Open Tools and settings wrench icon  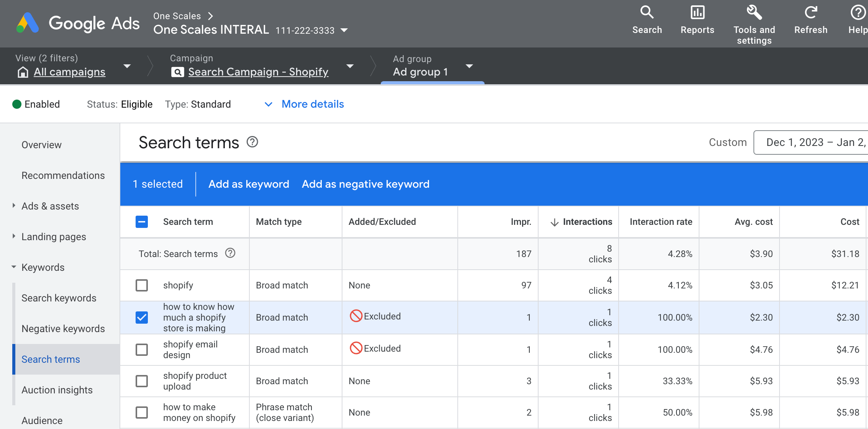754,13
